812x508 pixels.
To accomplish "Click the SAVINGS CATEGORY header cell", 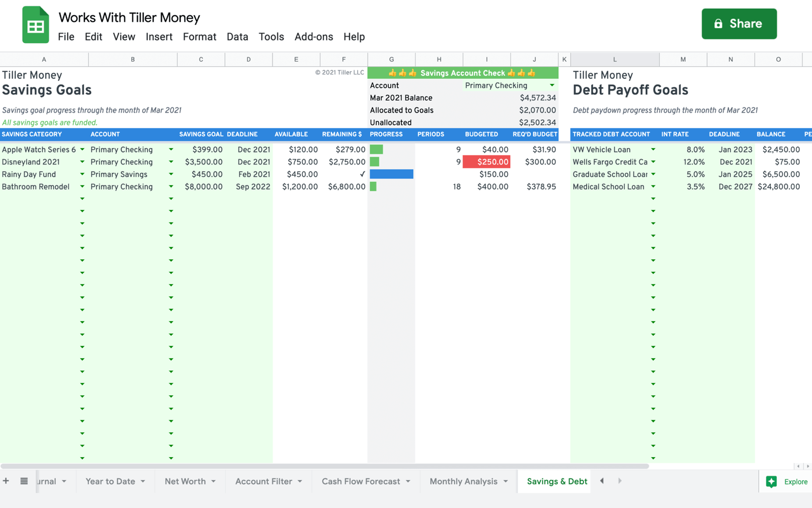I will 44,135.
